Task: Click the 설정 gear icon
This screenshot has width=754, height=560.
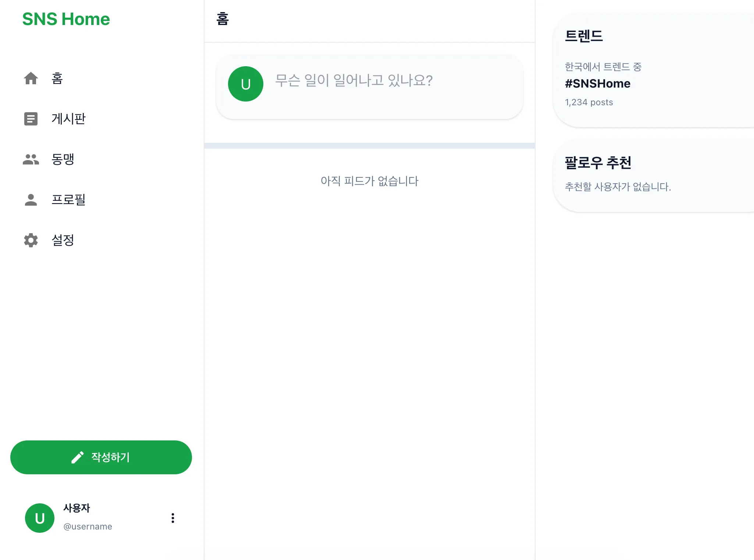Action: tap(31, 240)
